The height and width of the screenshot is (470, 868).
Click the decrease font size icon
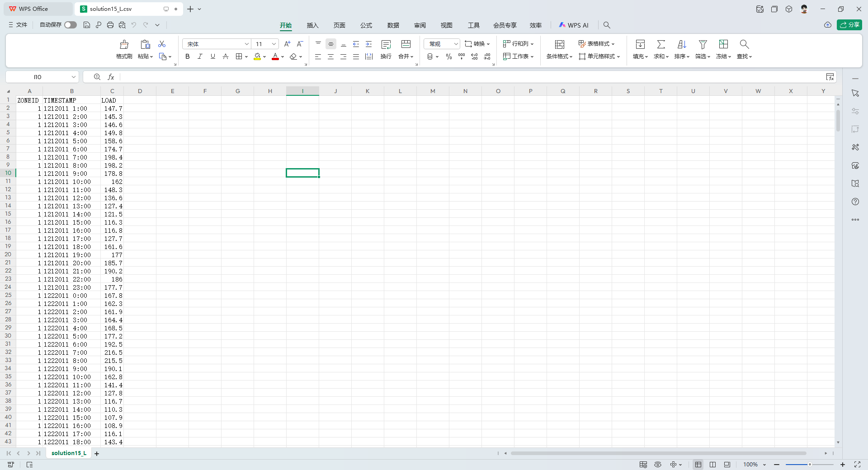point(300,44)
